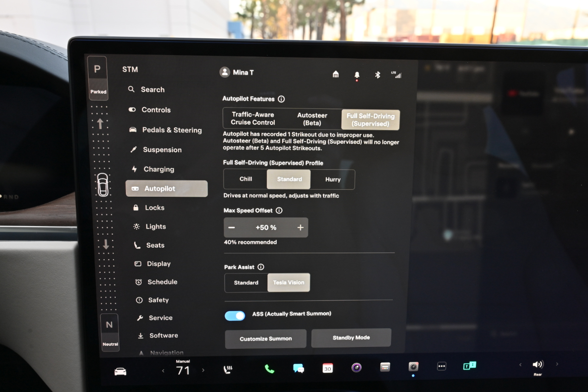Viewport: 588px width, 392px height.
Task: Toggle the Actually Smart Summon switch
Action: 235,316
